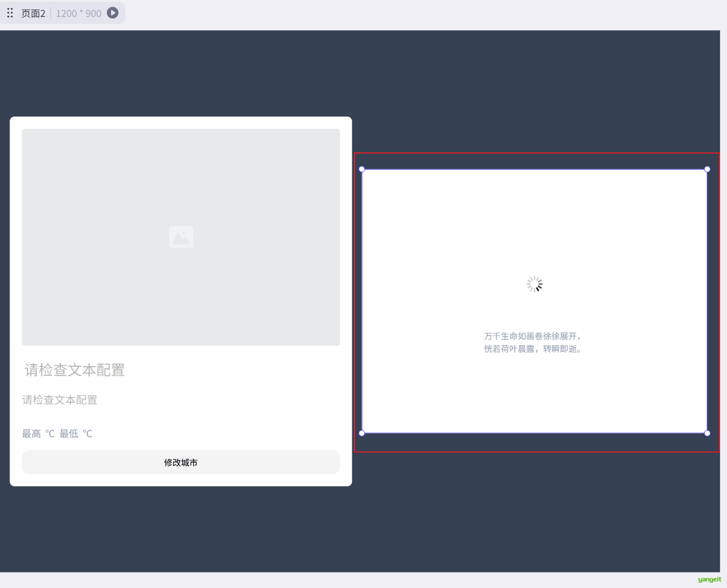The width and height of the screenshot is (727, 588).
Task: Click the six-dot drag handle icon
Action: [x=10, y=13]
